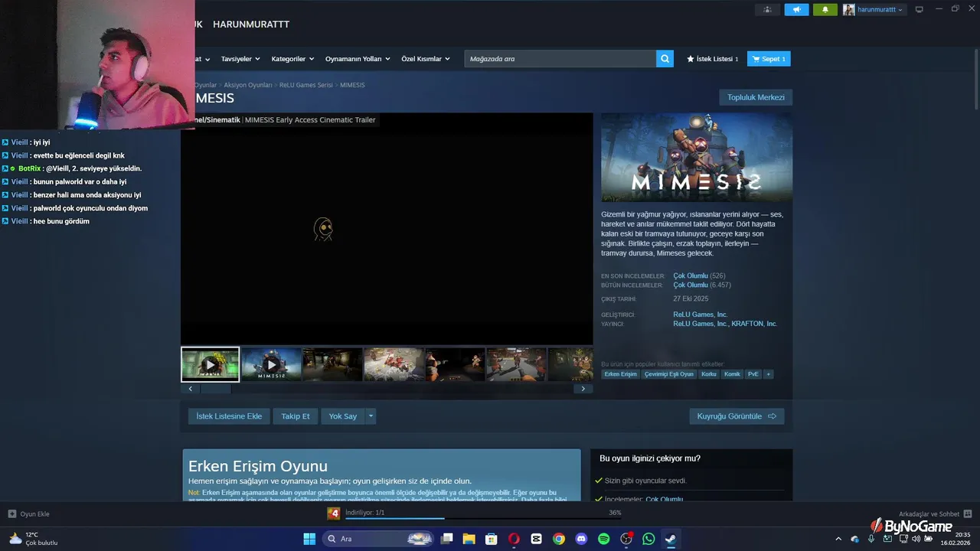Select the first trailer thumbnail

pos(210,364)
